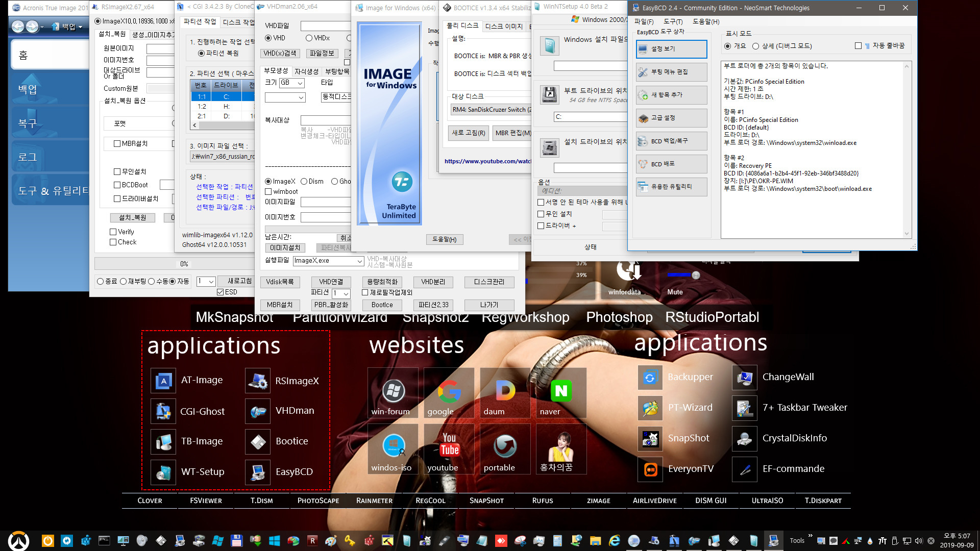
Task: Open 도구(T) menu in EasyBCD
Action: click(x=673, y=21)
